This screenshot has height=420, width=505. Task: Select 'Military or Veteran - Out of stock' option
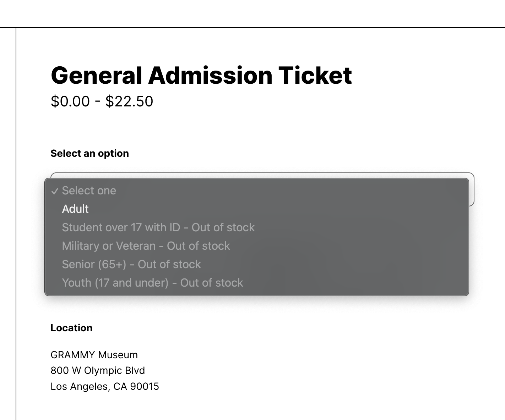[146, 246]
